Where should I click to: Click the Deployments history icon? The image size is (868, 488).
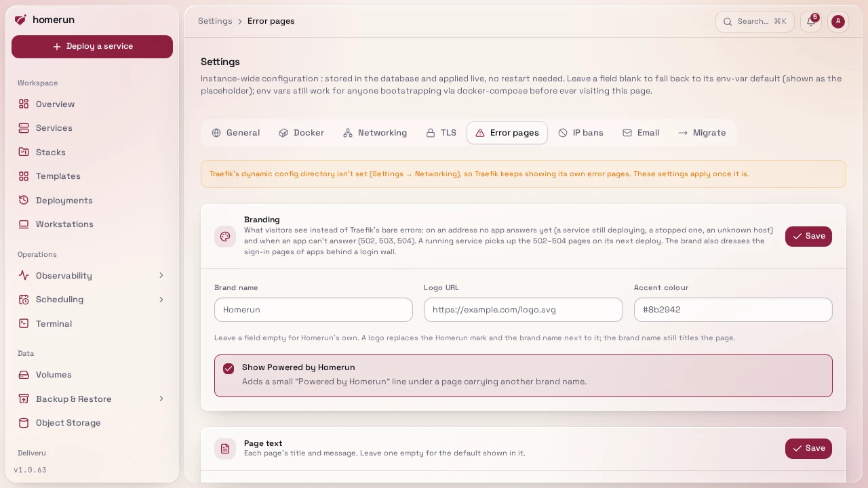[x=24, y=200]
